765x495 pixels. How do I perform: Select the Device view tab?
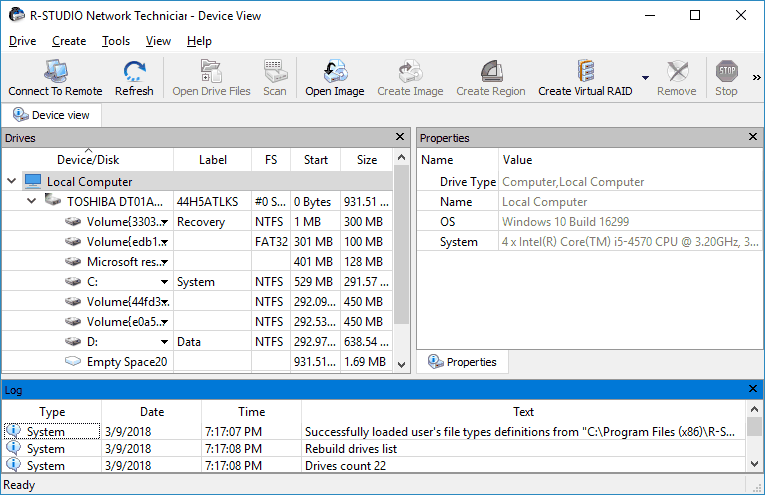tap(51, 115)
